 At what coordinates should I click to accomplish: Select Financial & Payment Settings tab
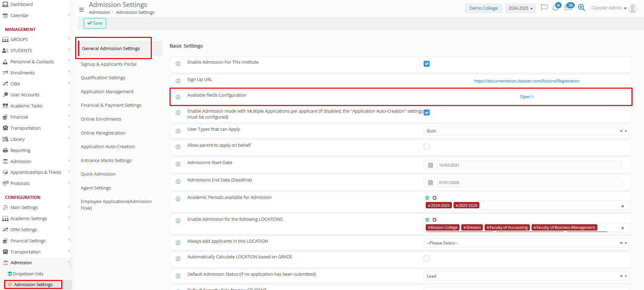point(111,105)
